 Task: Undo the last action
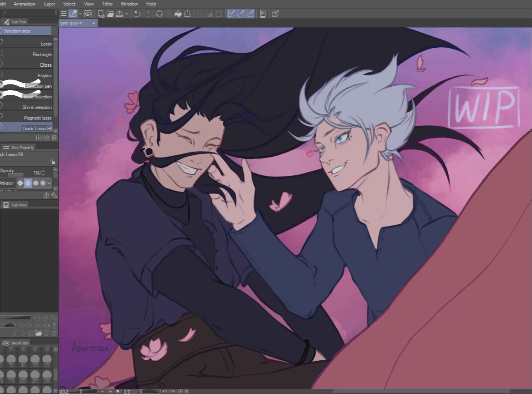[x=137, y=14]
